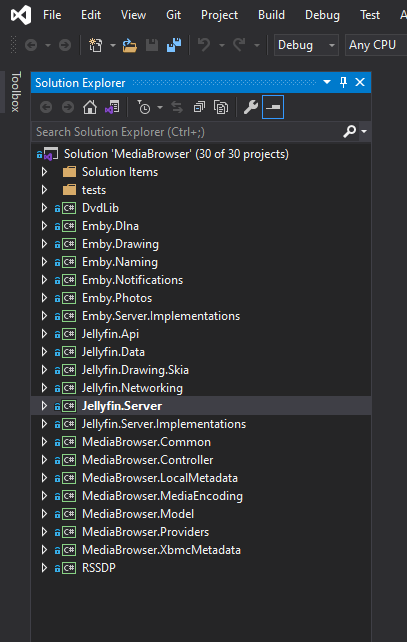Click the Undo arrow icon
Screen dimensions: 407x642
(x=204, y=45)
